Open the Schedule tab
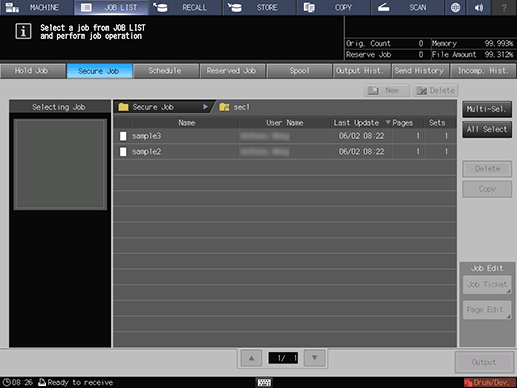 166,71
